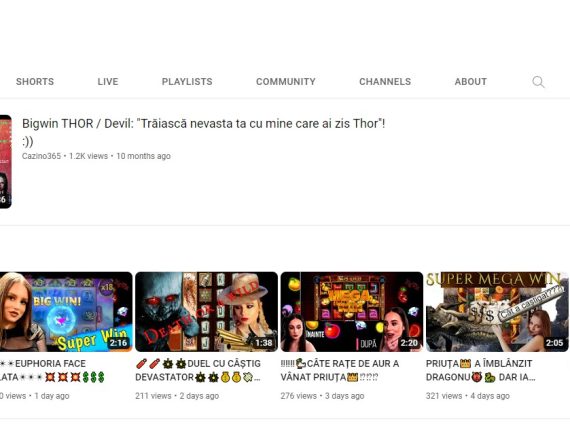Open DUEL CU CÂȘTIG DEVASTATOR video title
This screenshot has width=570, height=430.
coord(198,370)
